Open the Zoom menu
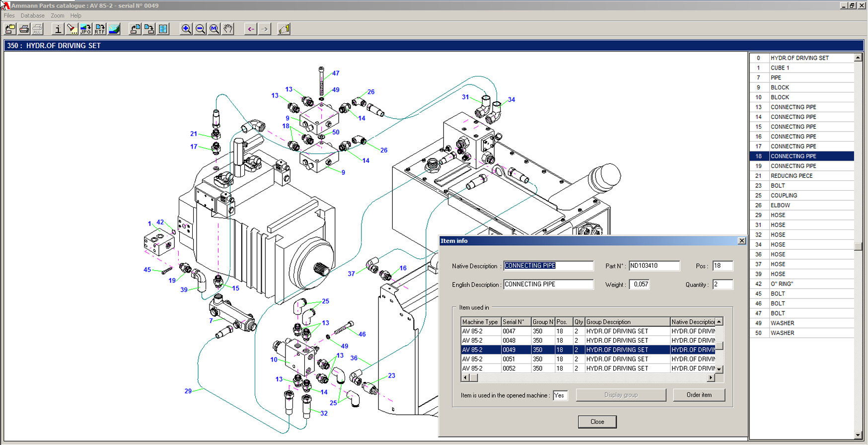The height and width of the screenshot is (445, 868). pos(57,16)
